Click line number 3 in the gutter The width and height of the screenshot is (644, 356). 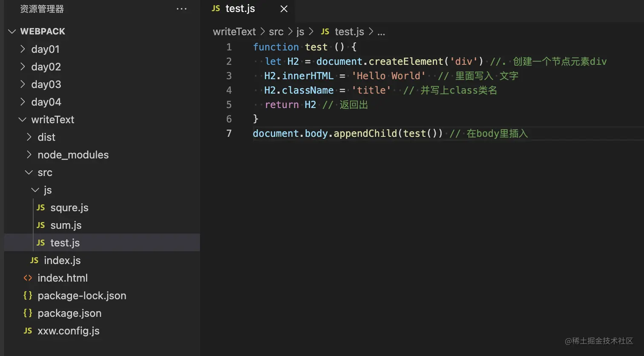point(229,76)
